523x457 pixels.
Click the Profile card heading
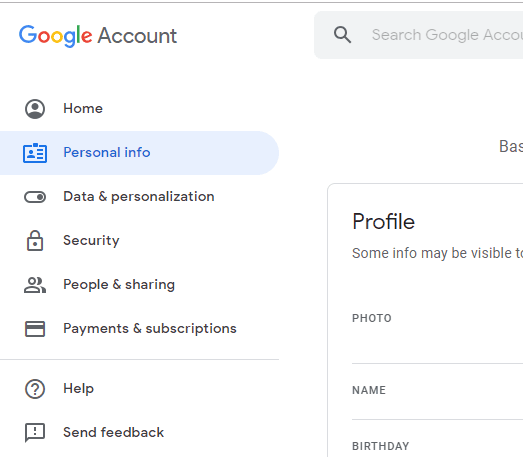click(384, 221)
